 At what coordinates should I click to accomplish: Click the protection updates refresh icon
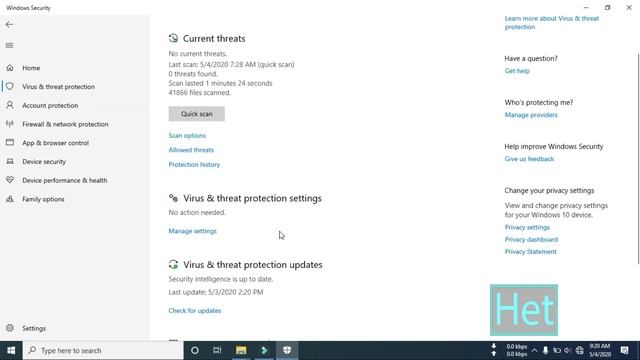click(x=173, y=264)
